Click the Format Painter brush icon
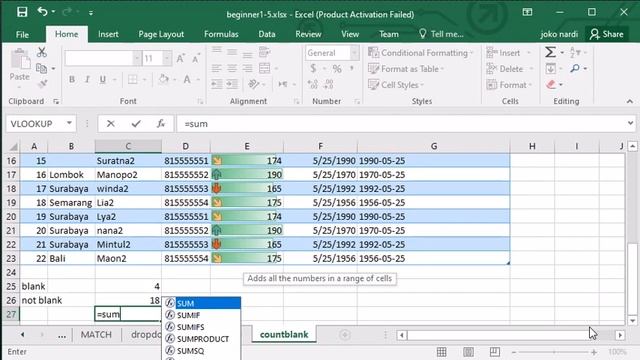The image size is (640, 360). pos(42,84)
